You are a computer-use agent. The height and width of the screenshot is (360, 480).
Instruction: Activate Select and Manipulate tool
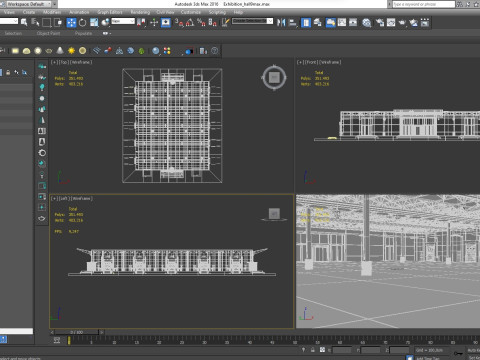tap(154, 22)
